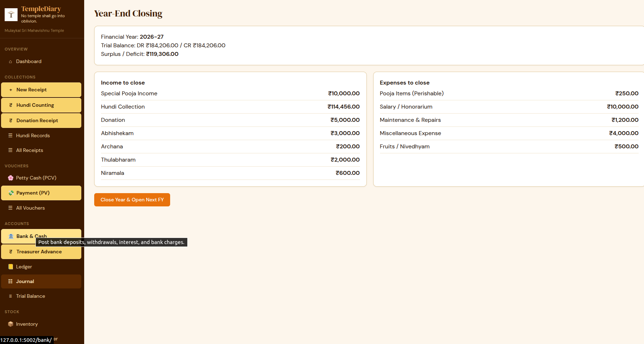
Task: Click the bank building icon
Action: (x=11, y=236)
